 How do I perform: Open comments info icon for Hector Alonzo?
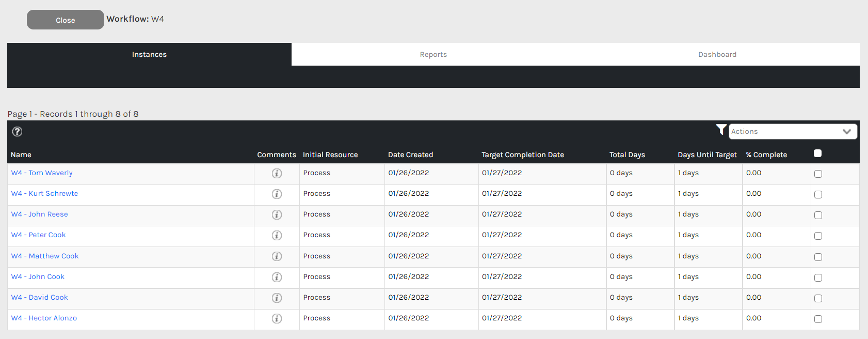click(x=277, y=318)
